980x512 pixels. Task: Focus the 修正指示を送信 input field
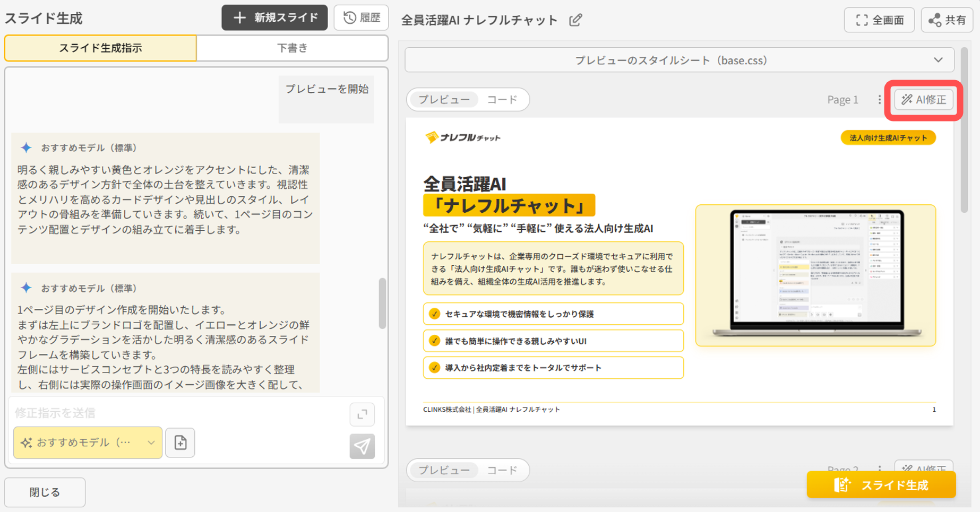point(178,412)
